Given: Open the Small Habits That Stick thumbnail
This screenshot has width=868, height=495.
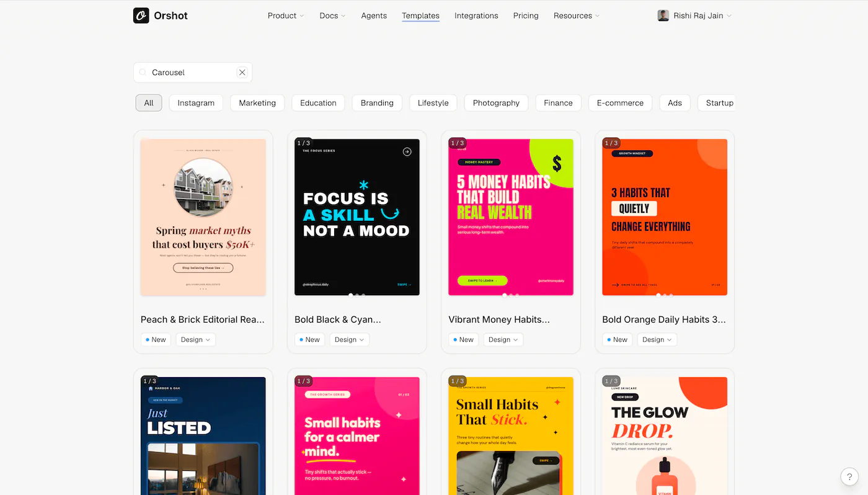Looking at the screenshot, I should click(511, 435).
